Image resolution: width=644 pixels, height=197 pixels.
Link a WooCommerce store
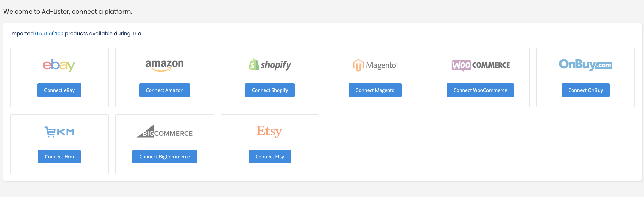[x=480, y=90]
